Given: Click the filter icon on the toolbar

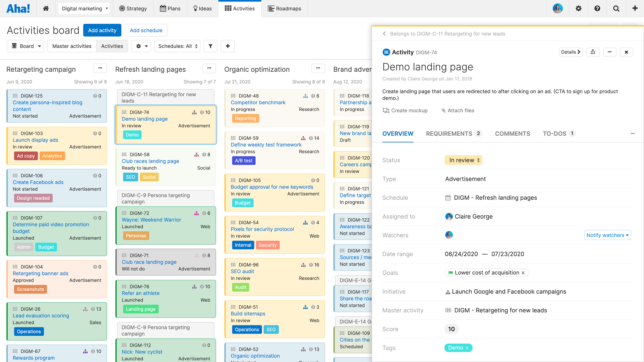Looking at the screenshot, I should coord(210,46).
